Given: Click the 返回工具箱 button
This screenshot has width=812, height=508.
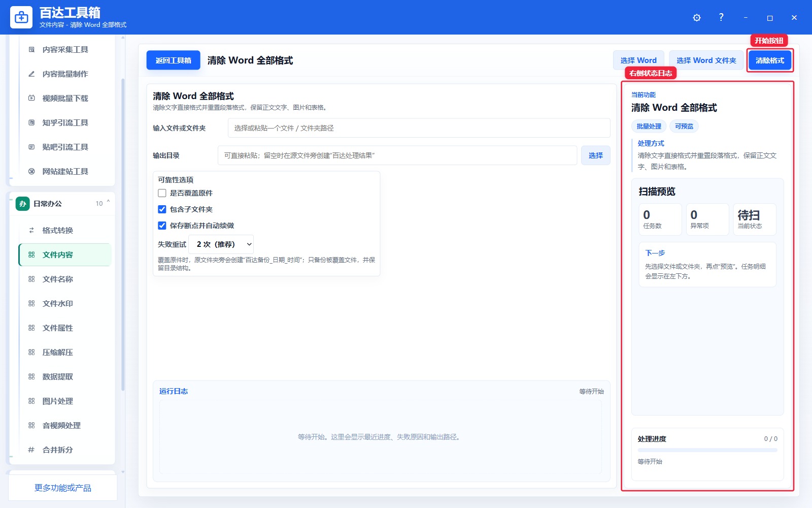Looking at the screenshot, I should (x=174, y=60).
